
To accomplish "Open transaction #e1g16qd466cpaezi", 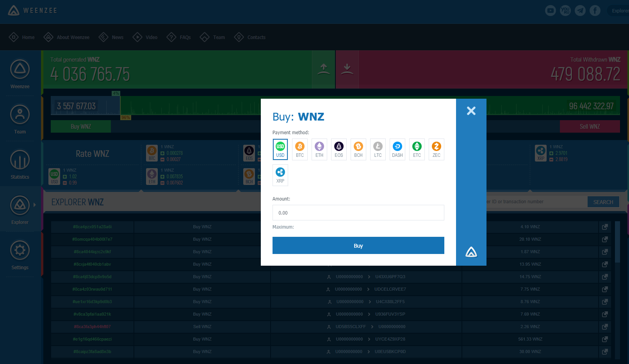I will click(x=92, y=339).
